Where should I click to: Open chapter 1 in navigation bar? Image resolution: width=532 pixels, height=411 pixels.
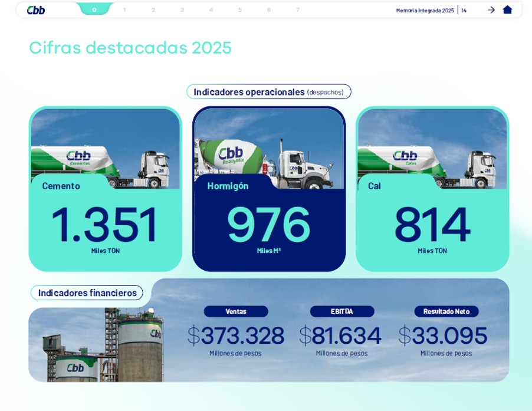124,10
